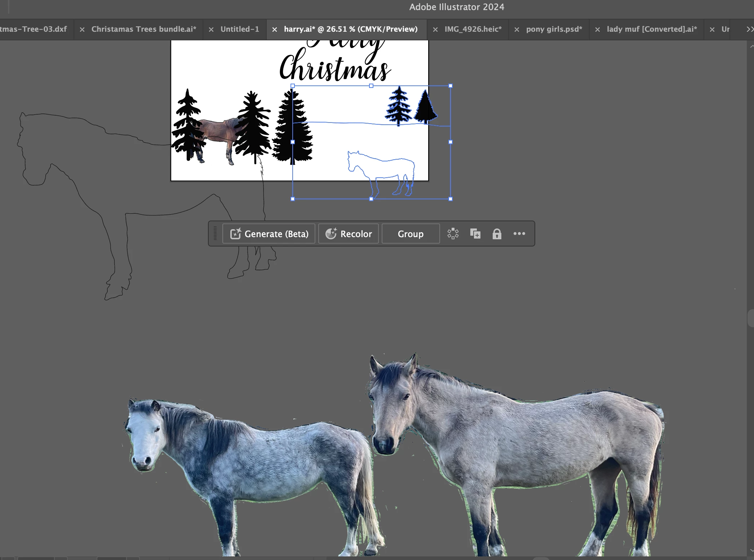Switch to Untitled-1 document tab

240,29
